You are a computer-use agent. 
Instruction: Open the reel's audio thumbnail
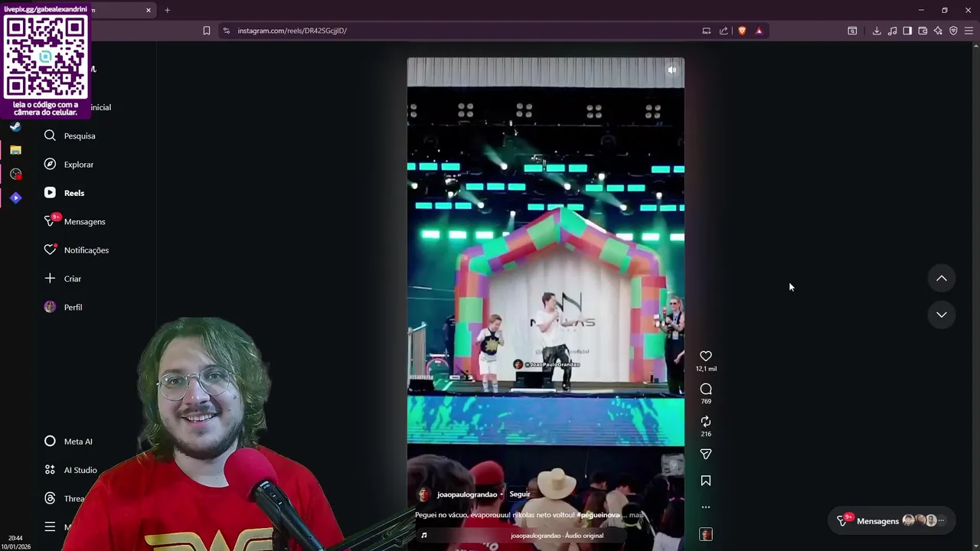(x=706, y=534)
